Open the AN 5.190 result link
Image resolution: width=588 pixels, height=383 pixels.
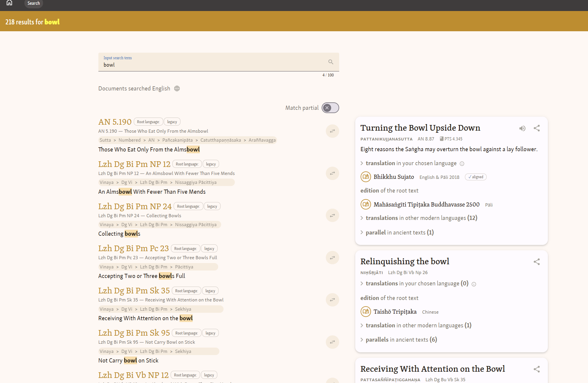(x=115, y=122)
